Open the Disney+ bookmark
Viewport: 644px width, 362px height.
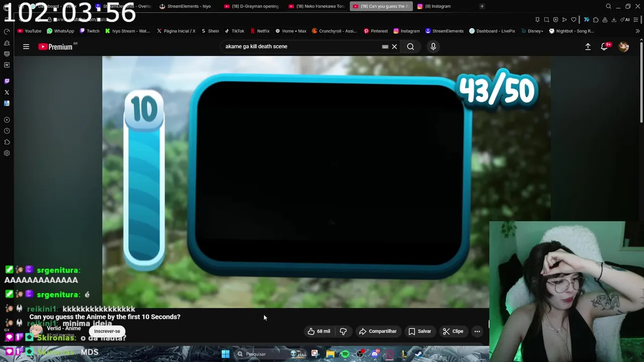click(x=532, y=31)
